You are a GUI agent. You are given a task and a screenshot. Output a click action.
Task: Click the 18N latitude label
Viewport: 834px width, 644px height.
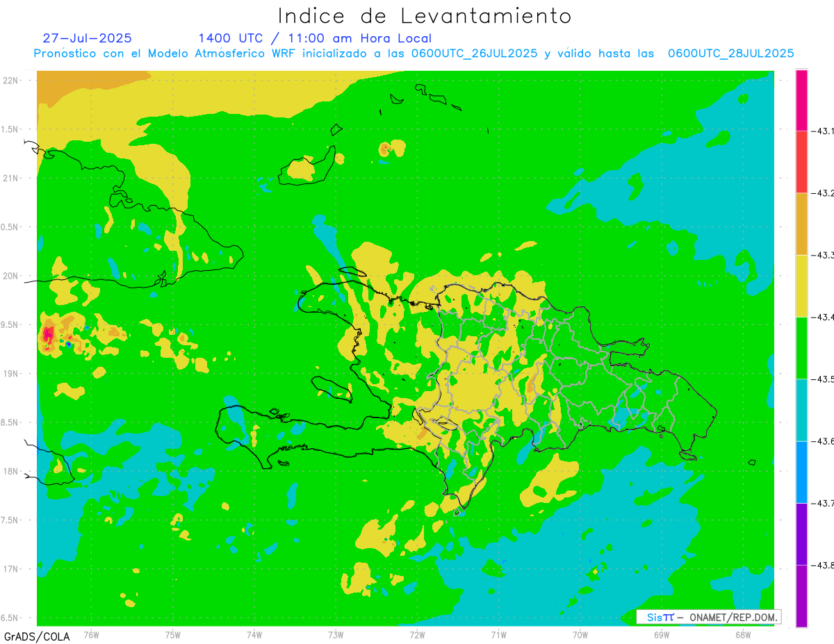click(12, 471)
